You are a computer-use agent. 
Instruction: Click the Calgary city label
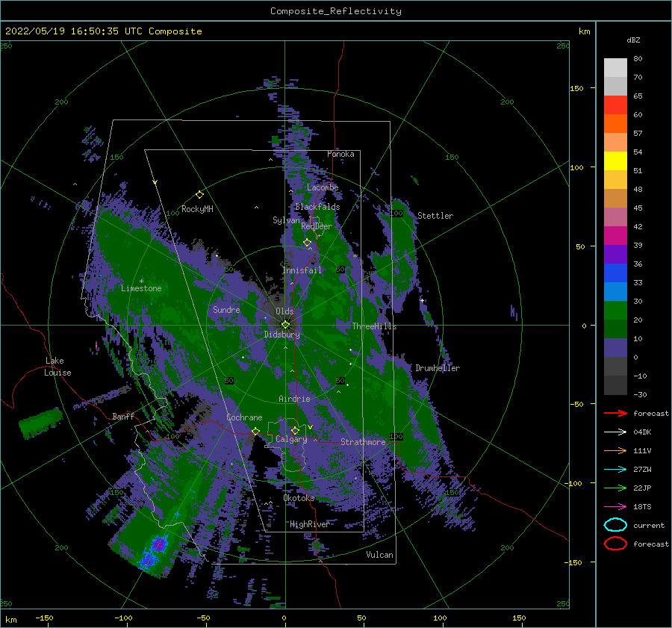click(291, 439)
